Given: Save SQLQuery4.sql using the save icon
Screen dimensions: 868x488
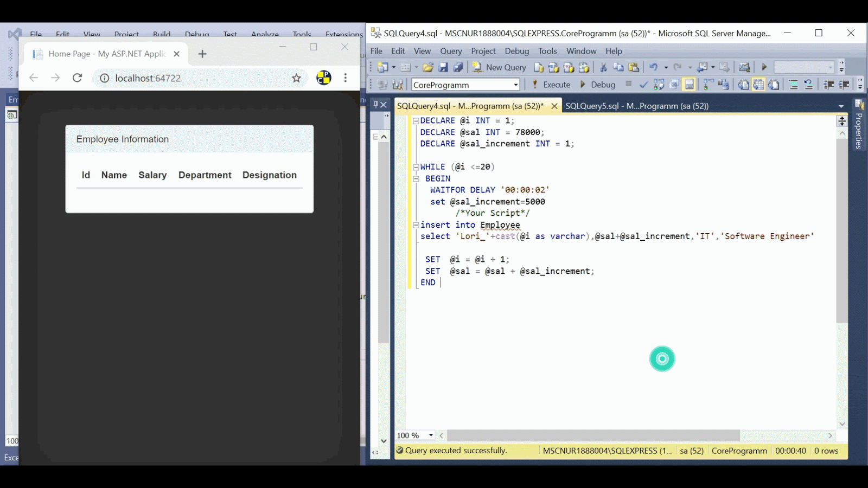Looking at the screenshot, I should (444, 67).
